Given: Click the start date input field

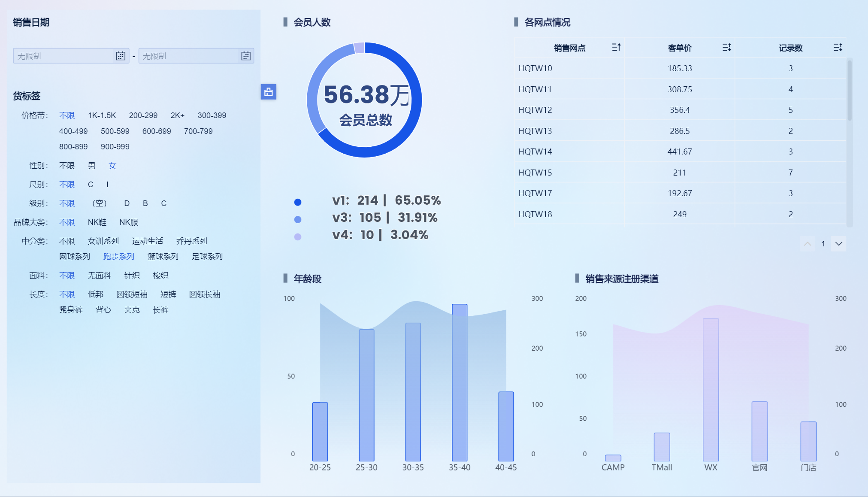Looking at the screenshot, I should point(64,56).
